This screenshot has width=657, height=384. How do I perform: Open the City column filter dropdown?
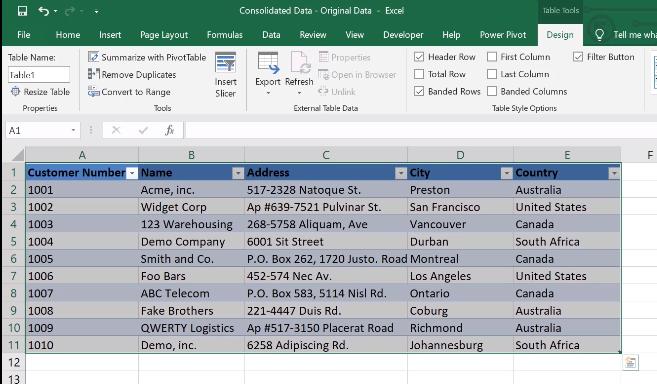(x=507, y=173)
